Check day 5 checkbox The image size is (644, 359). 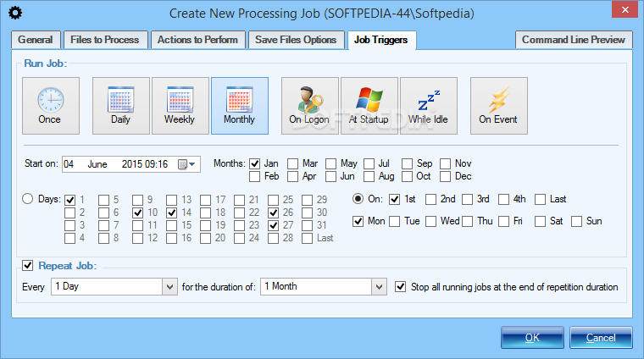coord(103,200)
